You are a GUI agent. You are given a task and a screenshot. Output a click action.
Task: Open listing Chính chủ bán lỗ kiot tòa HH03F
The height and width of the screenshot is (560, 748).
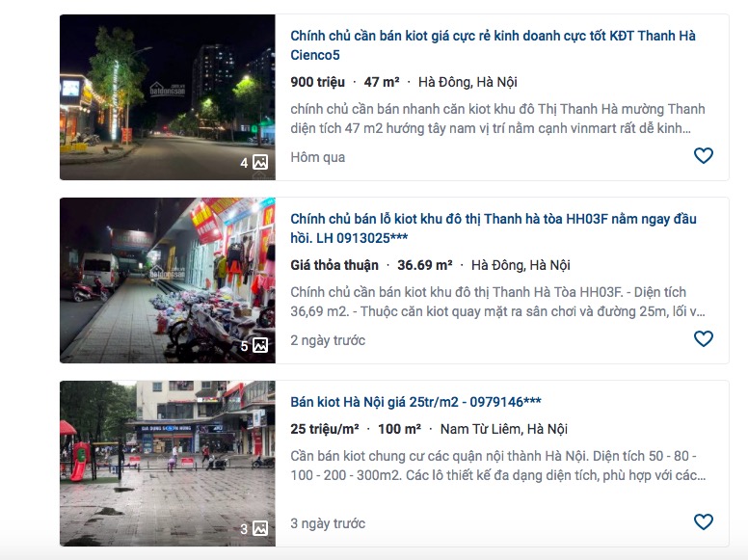(x=494, y=228)
